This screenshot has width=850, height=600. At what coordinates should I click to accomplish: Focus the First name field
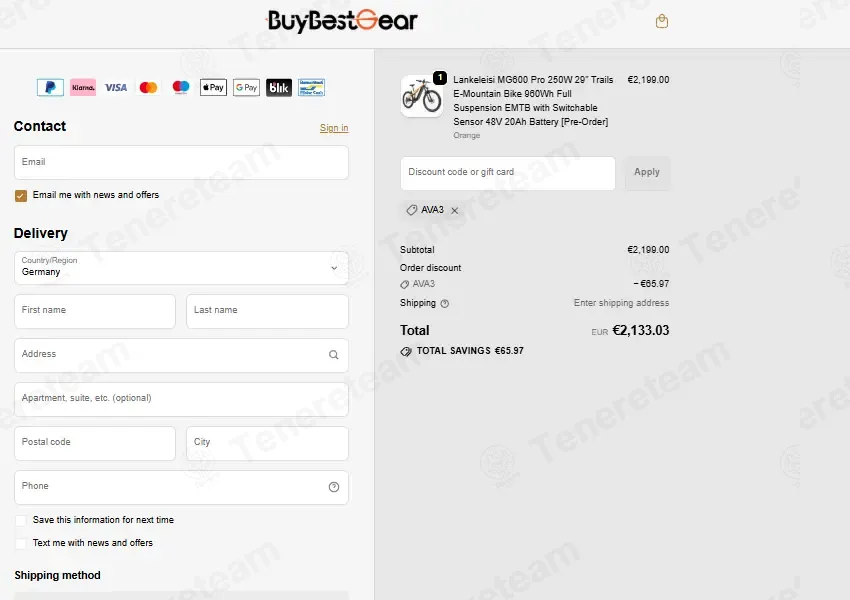point(95,311)
